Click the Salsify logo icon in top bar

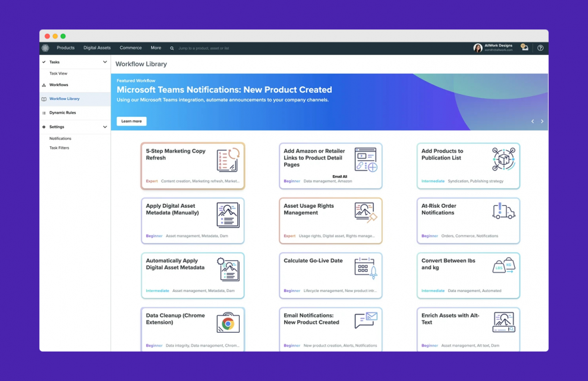[x=45, y=48]
